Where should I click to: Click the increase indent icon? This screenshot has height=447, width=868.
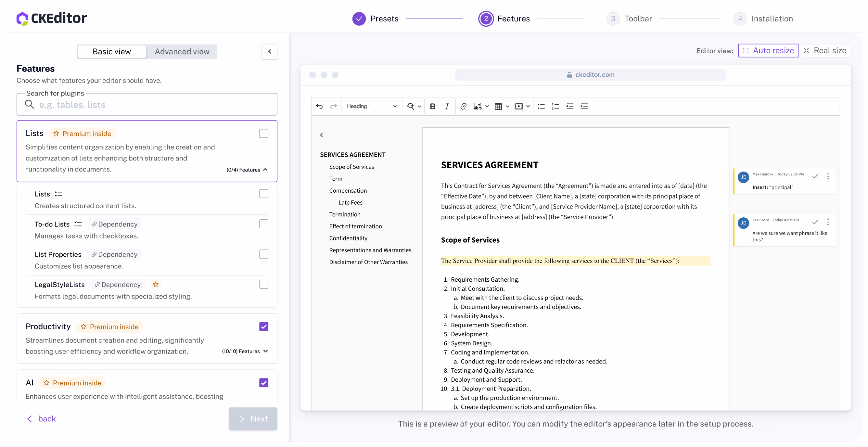pyautogui.click(x=584, y=107)
